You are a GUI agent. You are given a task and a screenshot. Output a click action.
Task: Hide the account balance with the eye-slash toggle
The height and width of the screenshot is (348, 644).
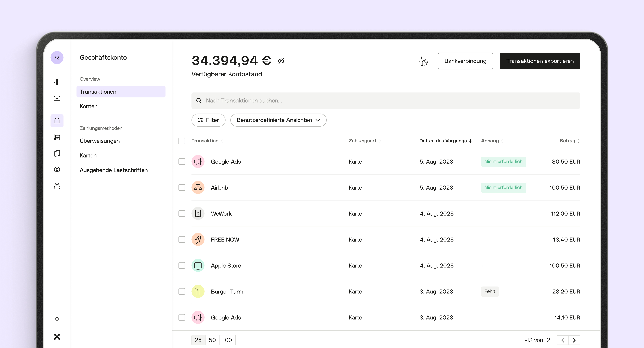pos(281,61)
